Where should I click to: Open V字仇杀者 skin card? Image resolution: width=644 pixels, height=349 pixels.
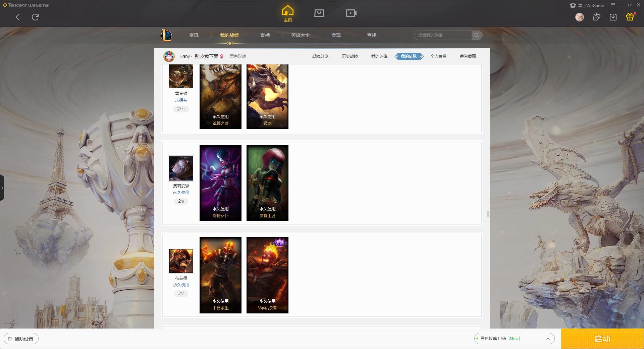point(267,275)
